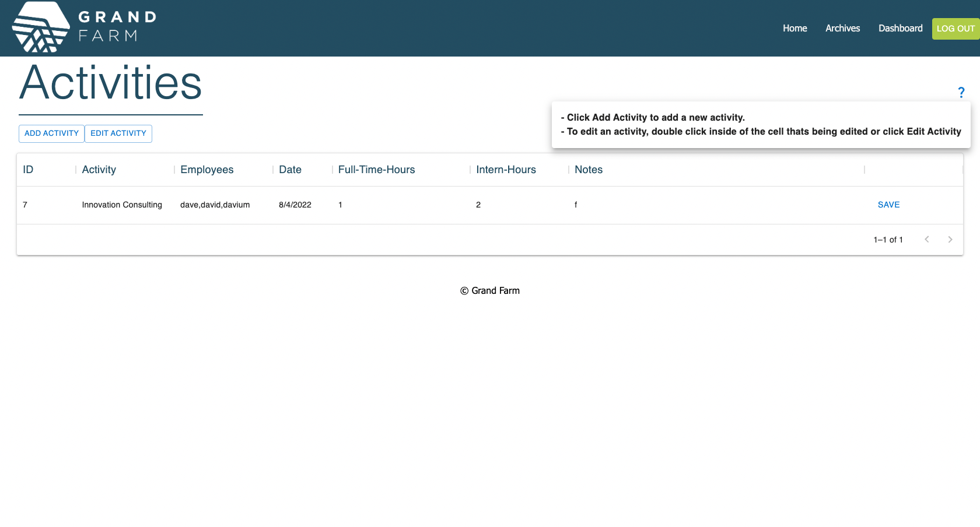
Task: Click the LOG OUT button
Action: pyautogui.click(x=955, y=28)
